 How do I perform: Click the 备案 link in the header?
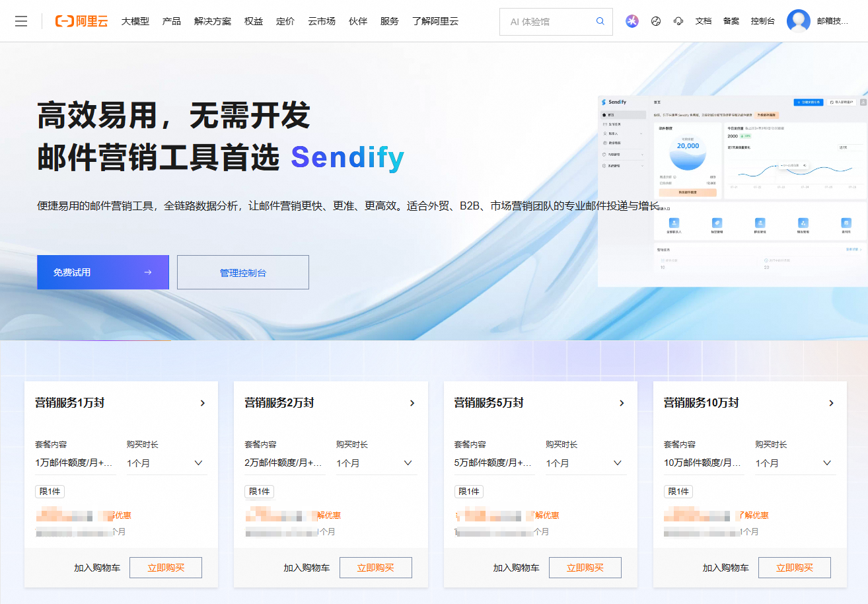pyautogui.click(x=731, y=21)
